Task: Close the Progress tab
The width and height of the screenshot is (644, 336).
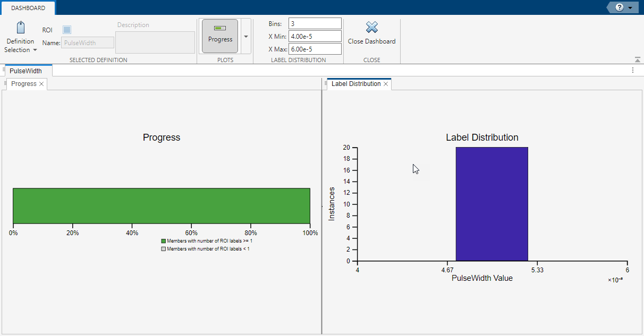Action: coord(41,83)
